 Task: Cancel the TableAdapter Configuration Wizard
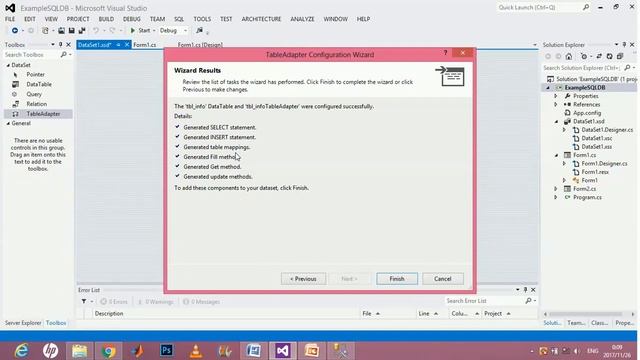pos(442,279)
